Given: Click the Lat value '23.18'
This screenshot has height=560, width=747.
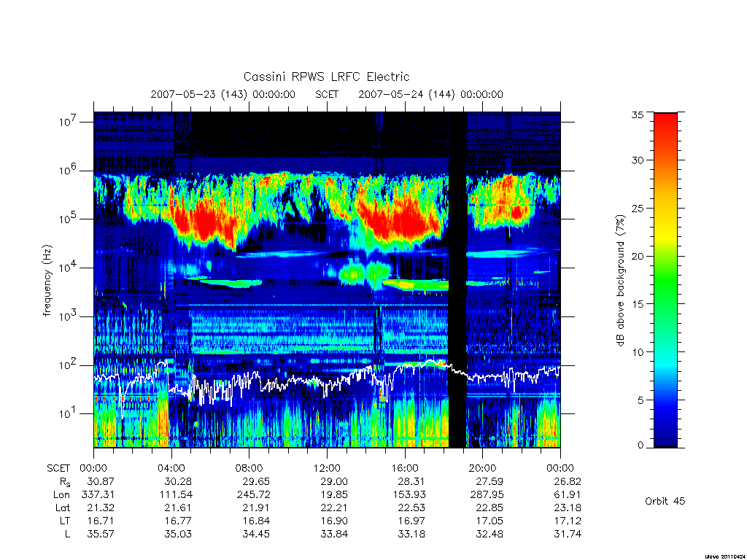Looking at the screenshot, I should point(568,507).
